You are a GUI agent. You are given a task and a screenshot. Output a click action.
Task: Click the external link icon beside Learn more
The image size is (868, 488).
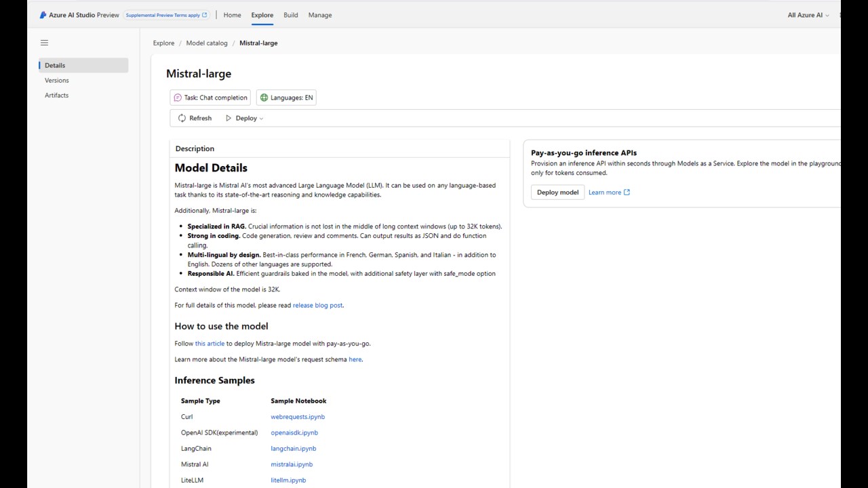[x=627, y=192]
